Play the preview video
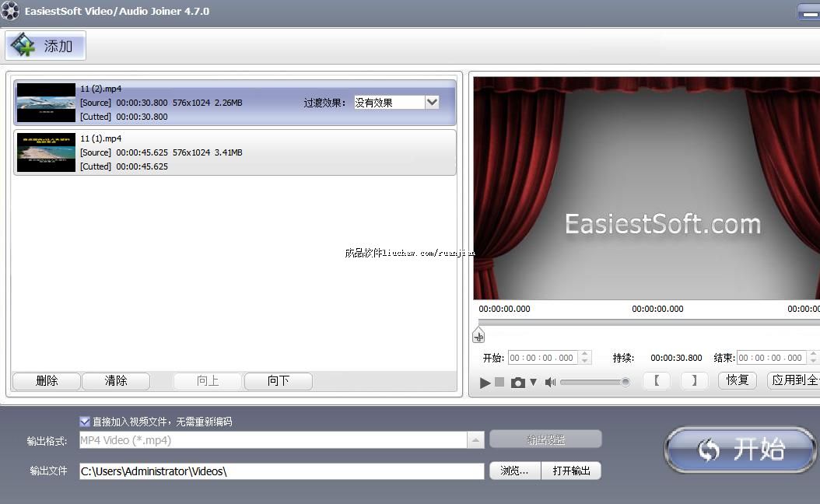Image resolution: width=820 pixels, height=504 pixels. [485, 382]
